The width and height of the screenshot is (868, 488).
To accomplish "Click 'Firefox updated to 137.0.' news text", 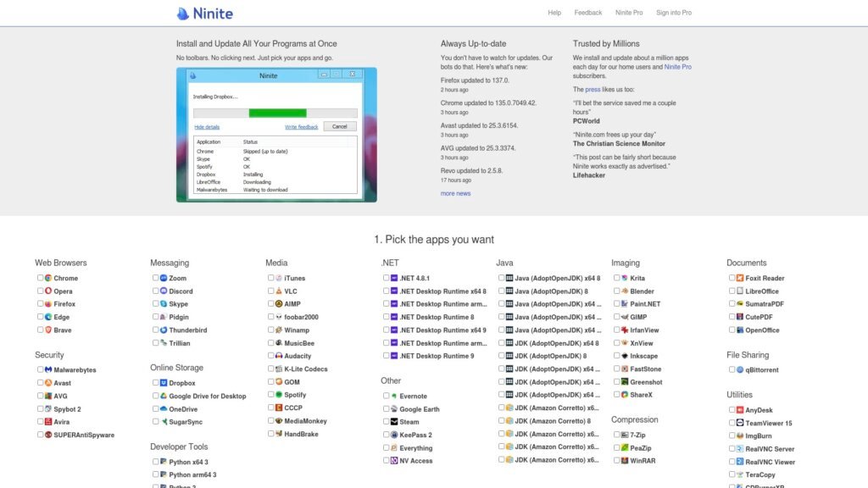I will pyautogui.click(x=475, y=80).
